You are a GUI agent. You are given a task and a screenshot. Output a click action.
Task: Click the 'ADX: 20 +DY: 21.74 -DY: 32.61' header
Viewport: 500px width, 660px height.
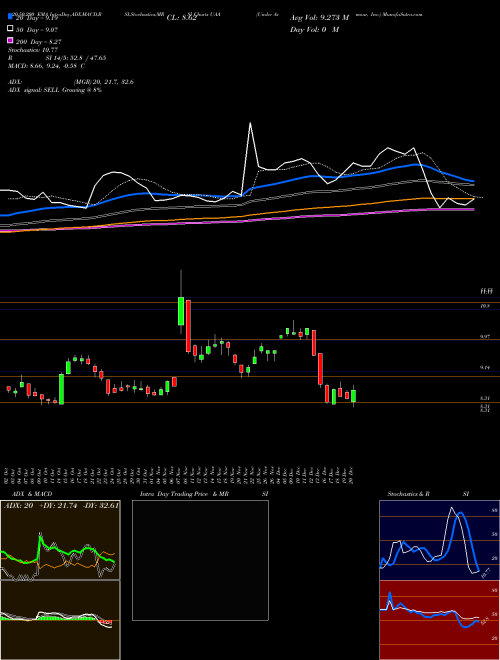60,506
